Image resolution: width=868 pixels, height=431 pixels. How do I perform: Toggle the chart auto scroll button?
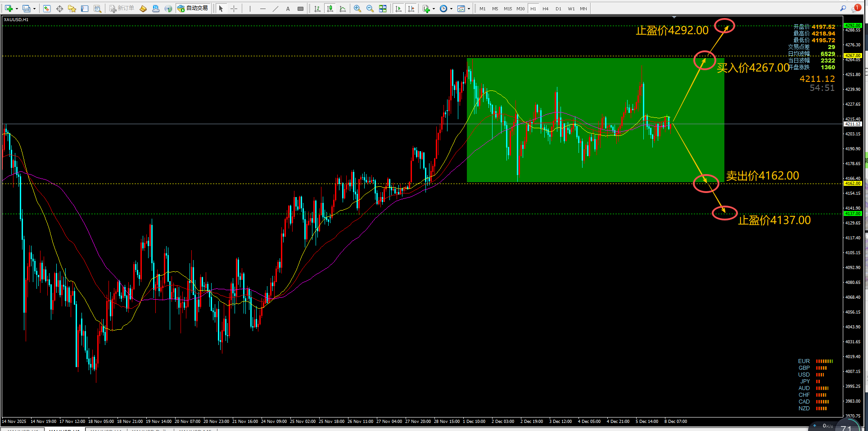(398, 9)
